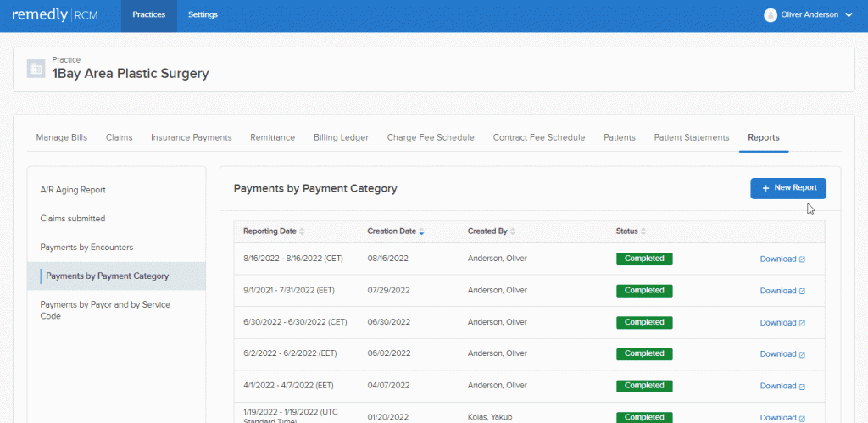Expand the user menu chevron
Screen dimensions: 868x423
coord(849,15)
